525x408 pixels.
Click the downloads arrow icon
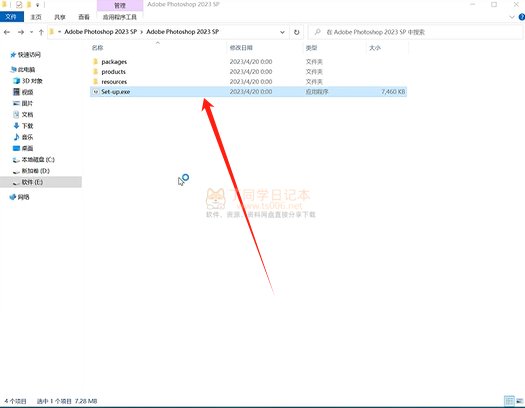tap(16, 126)
